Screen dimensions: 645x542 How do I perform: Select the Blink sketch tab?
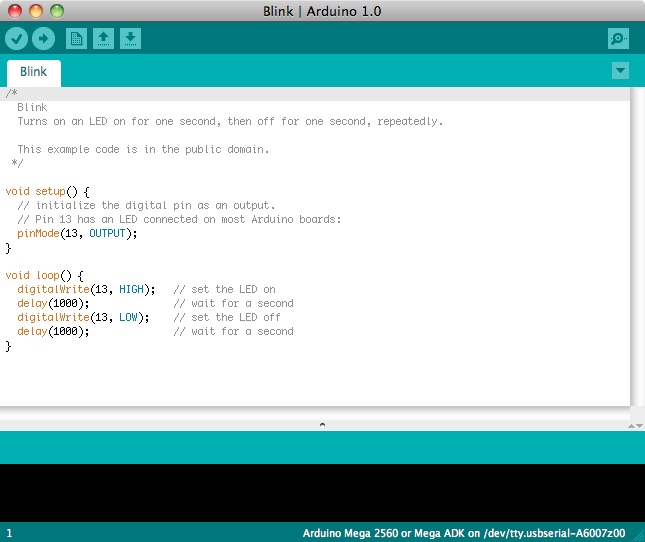[x=34, y=72]
